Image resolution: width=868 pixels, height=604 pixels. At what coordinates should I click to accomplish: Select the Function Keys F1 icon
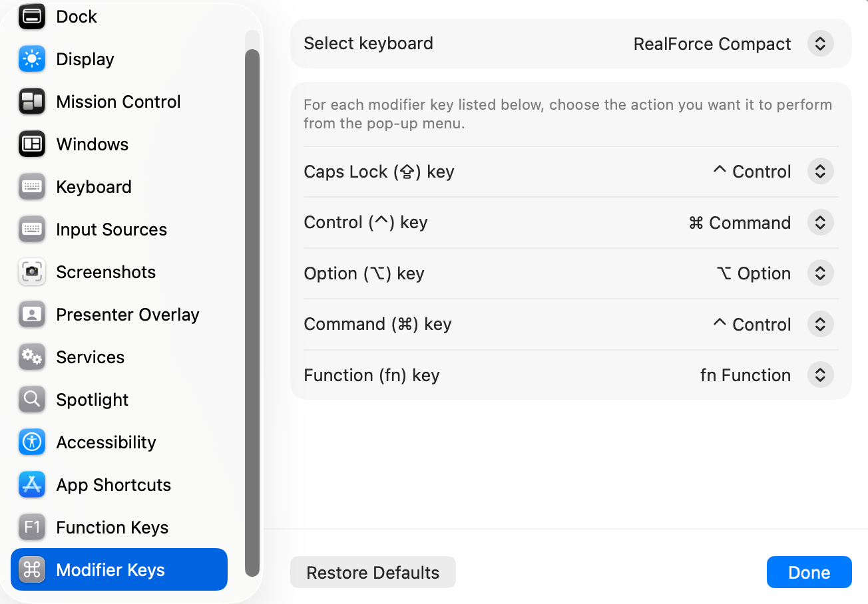pyautogui.click(x=32, y=528)
